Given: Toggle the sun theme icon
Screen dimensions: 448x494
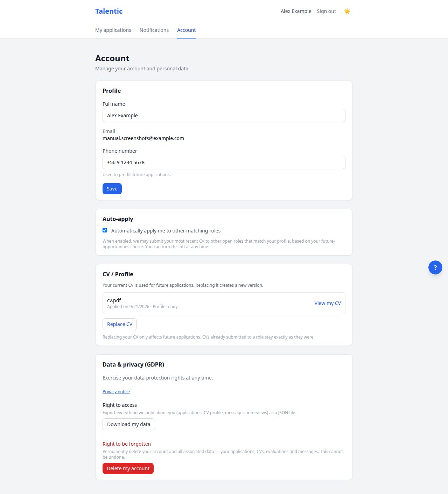Looking at the screenshot, I should 347,11.
